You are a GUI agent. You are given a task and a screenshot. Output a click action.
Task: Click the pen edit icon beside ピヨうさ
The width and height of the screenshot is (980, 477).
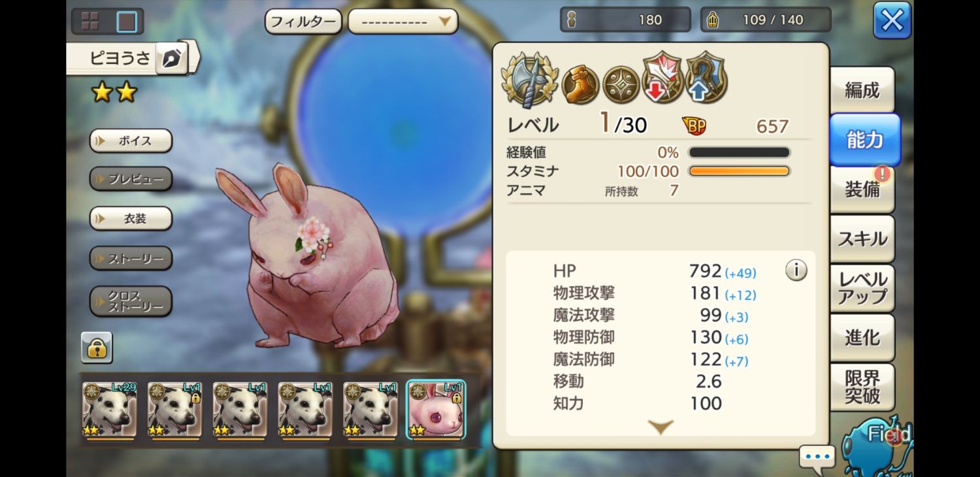[x=171, y=59]
